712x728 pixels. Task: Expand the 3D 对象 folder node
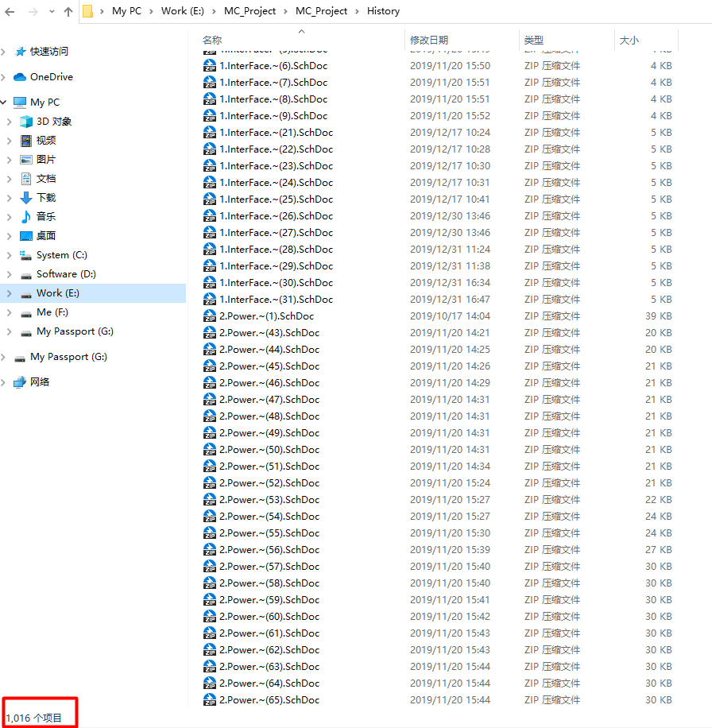pyautogui.click(x=10, y=122)
